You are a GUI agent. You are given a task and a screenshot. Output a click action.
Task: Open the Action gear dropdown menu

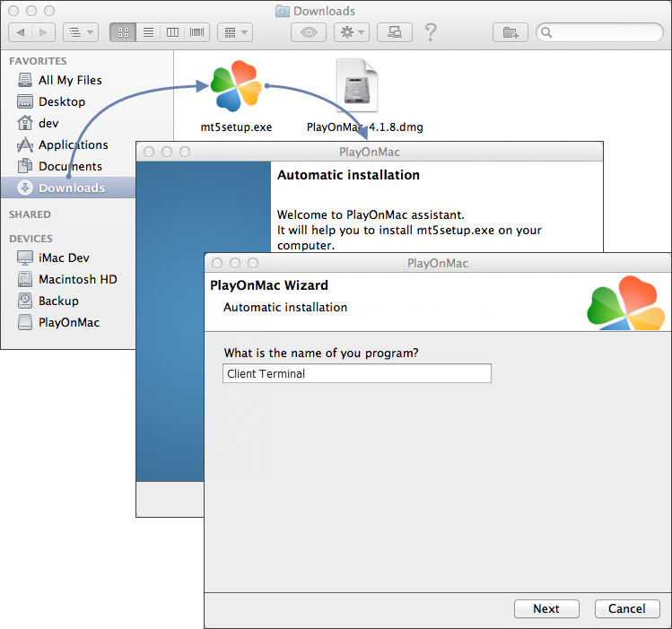[x=351, y=32]
